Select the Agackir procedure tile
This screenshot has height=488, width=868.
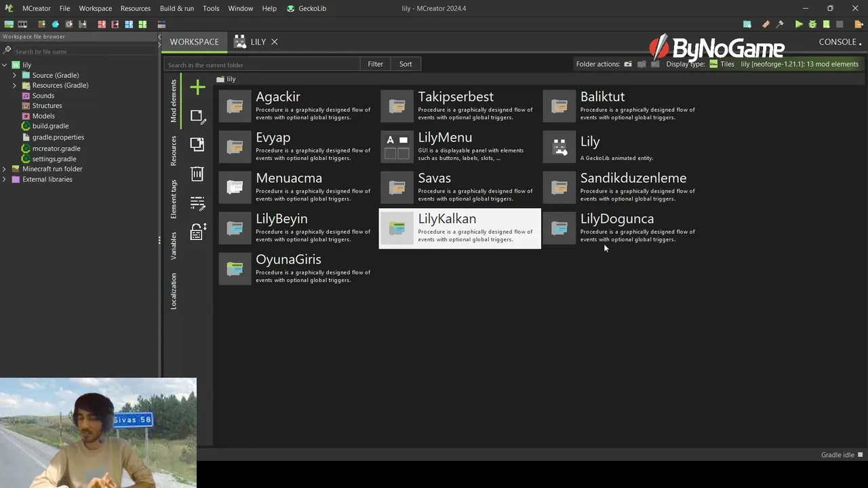[298, 106]
